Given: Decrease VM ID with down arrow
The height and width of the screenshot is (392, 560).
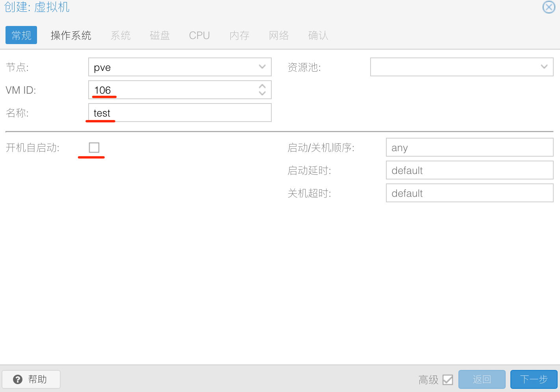Looking at the screenshot, I should point(262,93).
